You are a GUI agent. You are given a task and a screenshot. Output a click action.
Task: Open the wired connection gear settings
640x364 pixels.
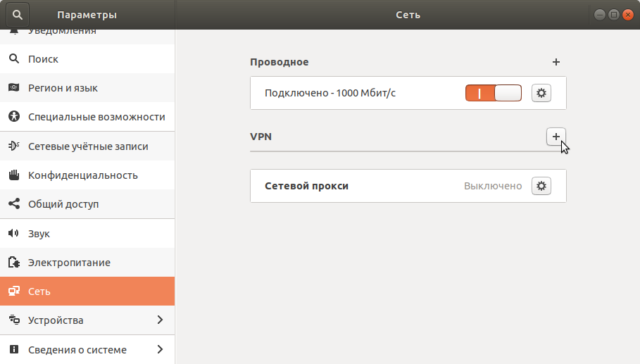click(x=541, y=93)
